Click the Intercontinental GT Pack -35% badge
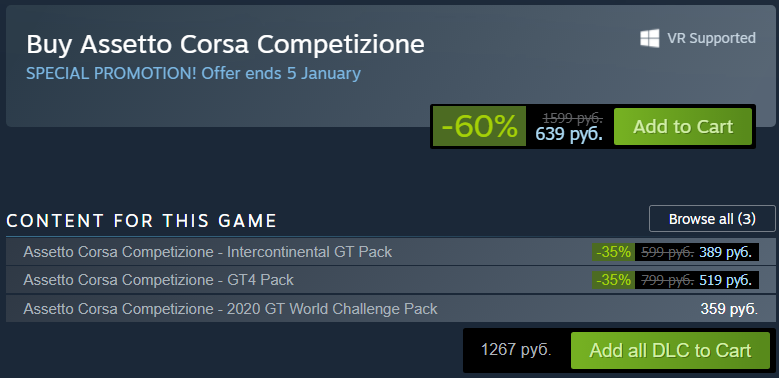779x378 pixels. pyautogui.click(x=613, y=252)
